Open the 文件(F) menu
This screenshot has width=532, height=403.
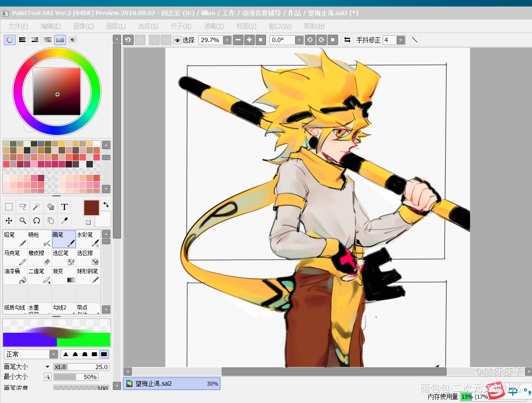coord(18,26)
